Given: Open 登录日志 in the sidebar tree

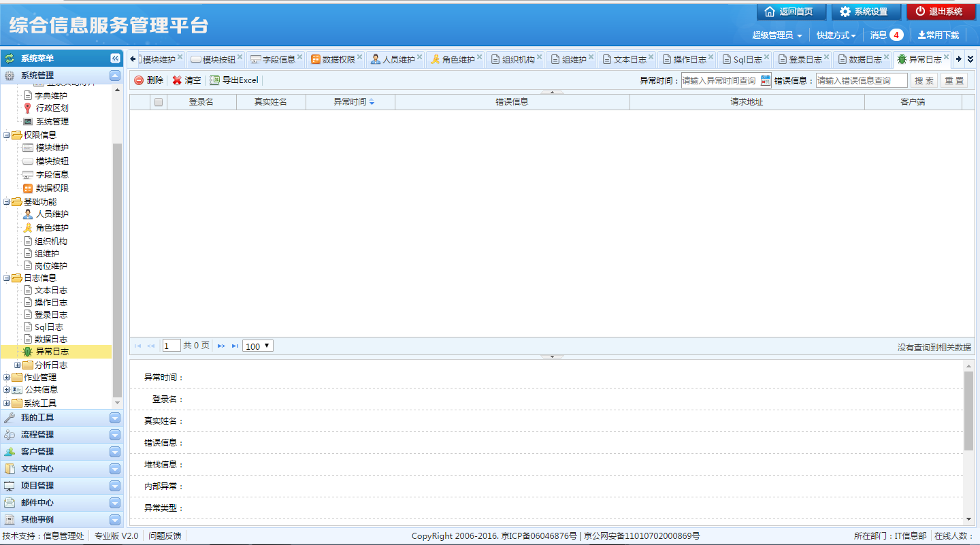Looking at the screenshot, I should 51,315.
